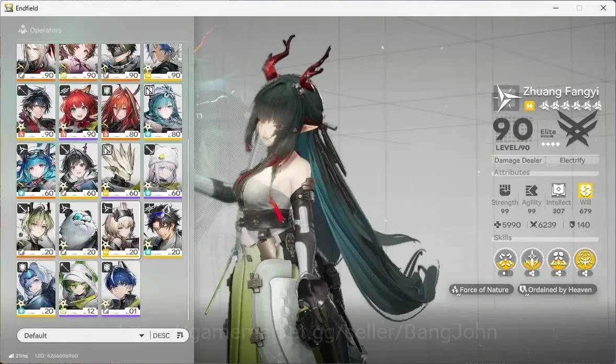Select the black-haired cat-eared male level 90 operator
The width and height of the screenshot is (616, 364).
(36, 111)
